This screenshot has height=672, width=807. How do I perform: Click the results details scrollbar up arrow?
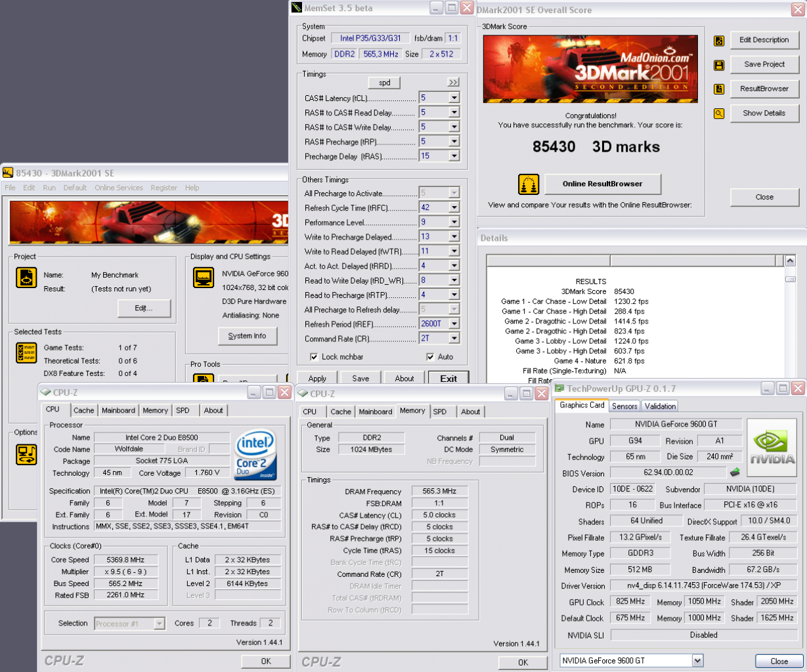(790, 261)
